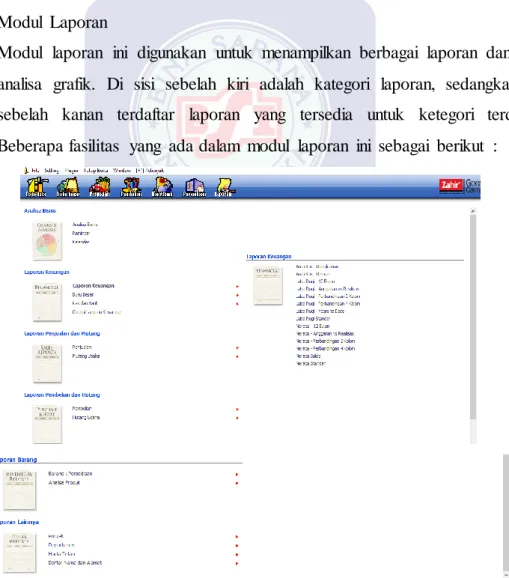Expand the Hutang Usaha row arrow
Image resolution: width=509 pixels, height=578 pixels.
click(x=237, y=418)
